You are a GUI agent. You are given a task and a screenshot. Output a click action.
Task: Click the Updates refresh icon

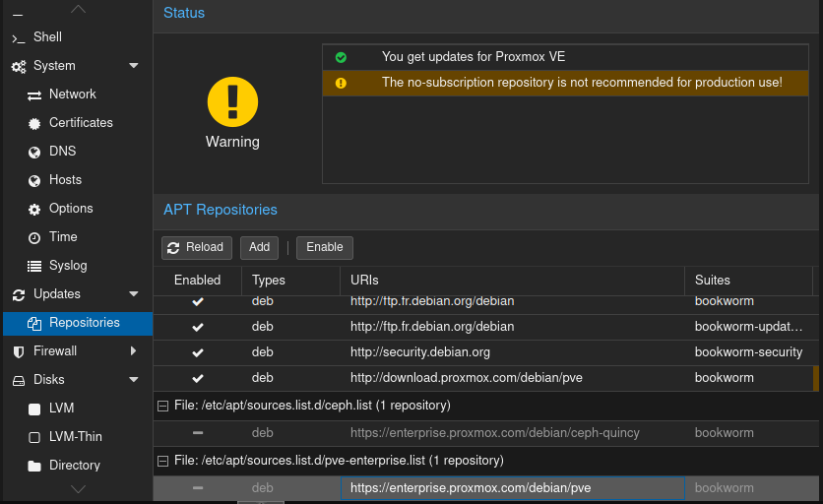pos(19,295)
